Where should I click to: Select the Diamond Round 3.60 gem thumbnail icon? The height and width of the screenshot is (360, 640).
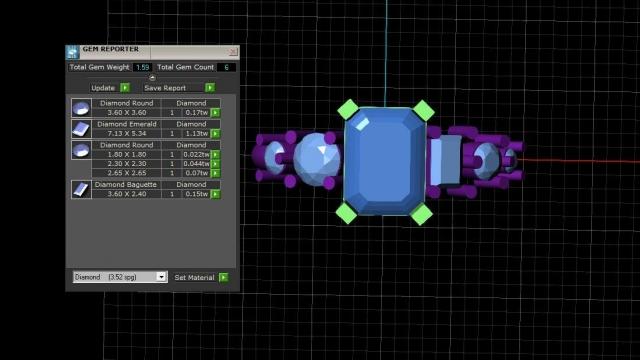81,108
